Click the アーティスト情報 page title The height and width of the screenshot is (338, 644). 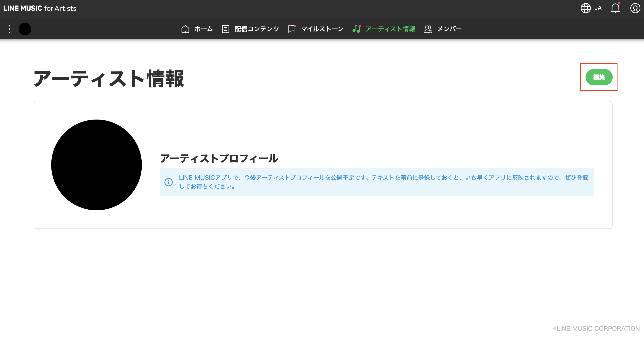point(109,78)
